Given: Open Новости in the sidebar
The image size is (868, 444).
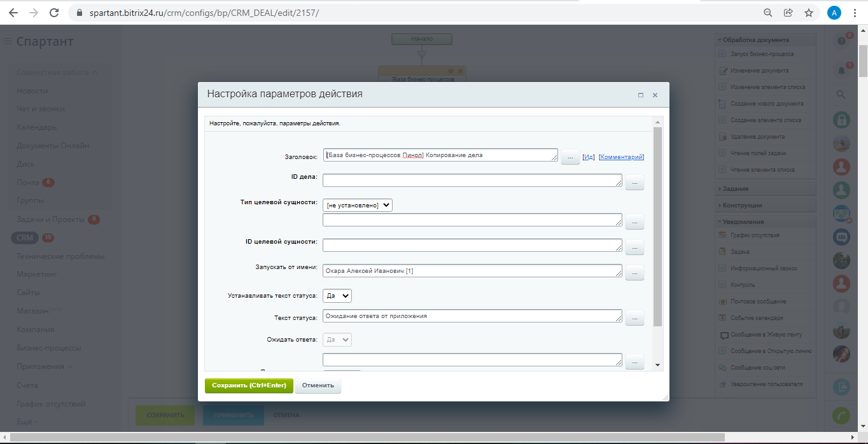Looking at the screenshot, I should click(x=32, y=91).
